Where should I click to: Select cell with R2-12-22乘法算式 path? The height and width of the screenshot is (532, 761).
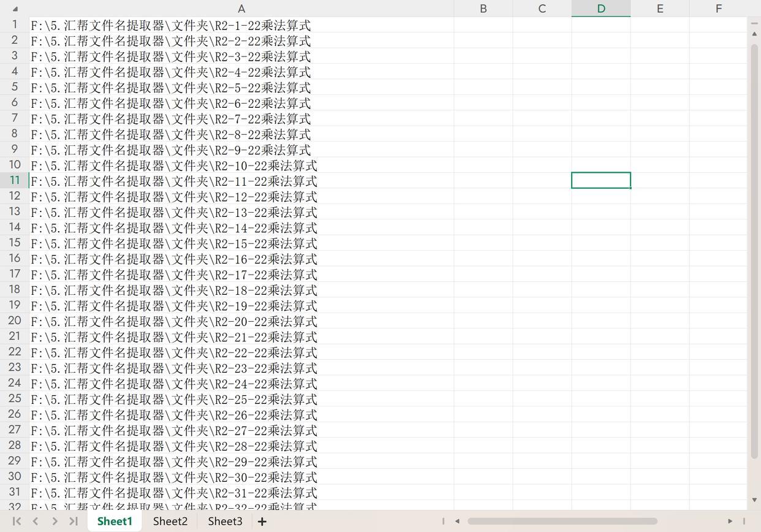coord(241,196)
